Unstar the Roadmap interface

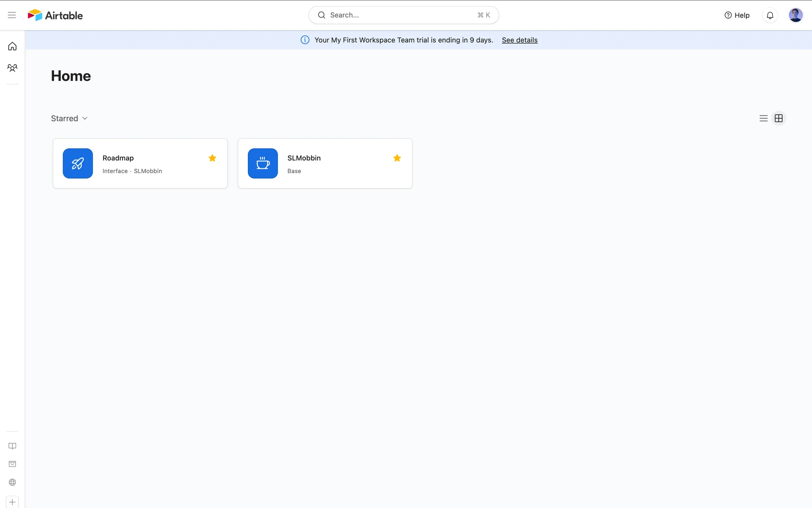212,158
